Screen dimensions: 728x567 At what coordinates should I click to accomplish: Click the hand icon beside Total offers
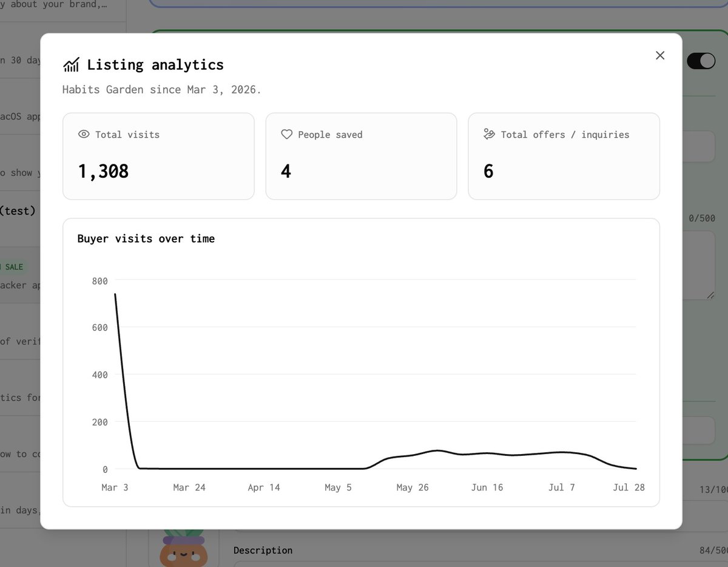[489, 134]
